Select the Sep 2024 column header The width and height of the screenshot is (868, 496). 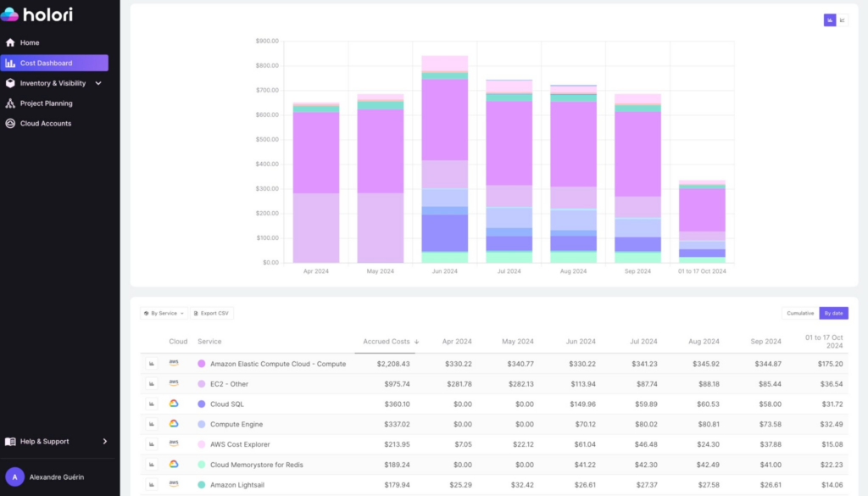(765, 341)
